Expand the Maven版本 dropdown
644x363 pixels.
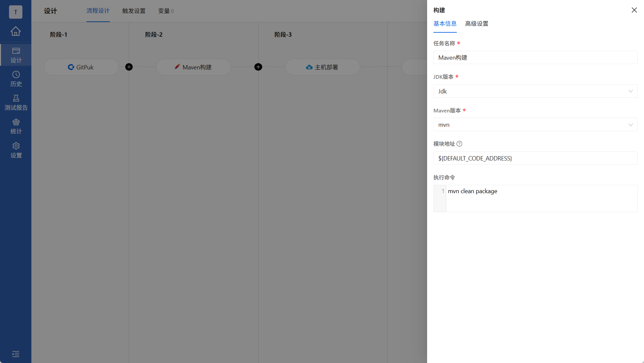(x=535, y=125)
